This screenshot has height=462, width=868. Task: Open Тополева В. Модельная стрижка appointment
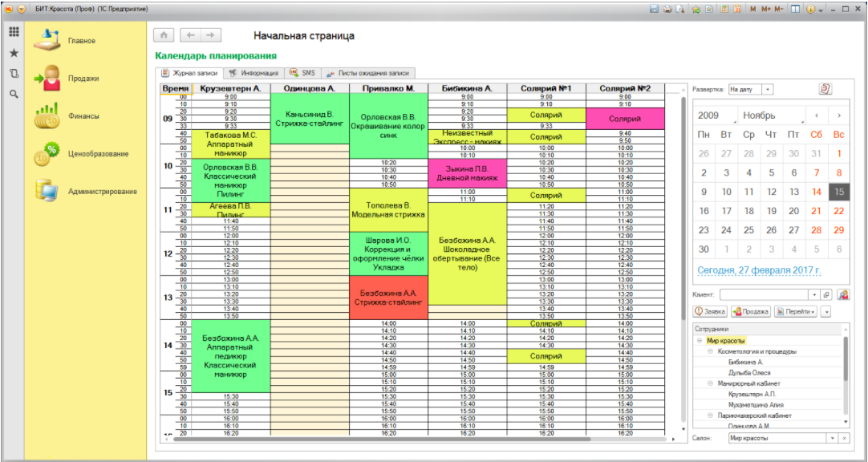pos(388,209)
